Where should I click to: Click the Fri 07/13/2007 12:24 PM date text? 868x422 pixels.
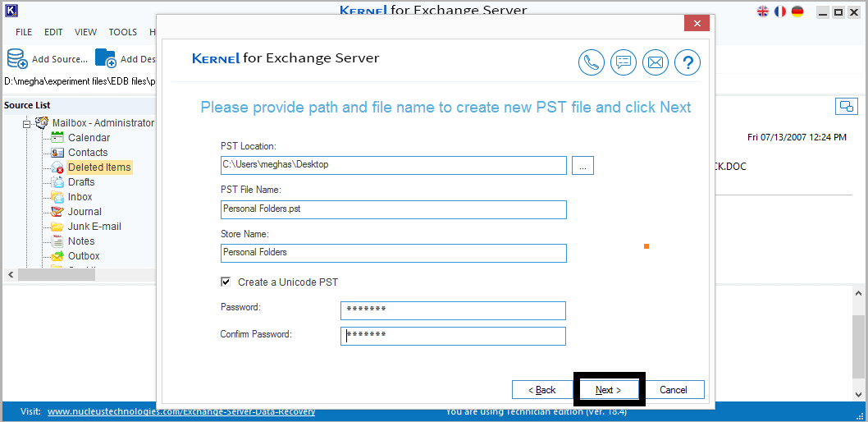point(797,137)
